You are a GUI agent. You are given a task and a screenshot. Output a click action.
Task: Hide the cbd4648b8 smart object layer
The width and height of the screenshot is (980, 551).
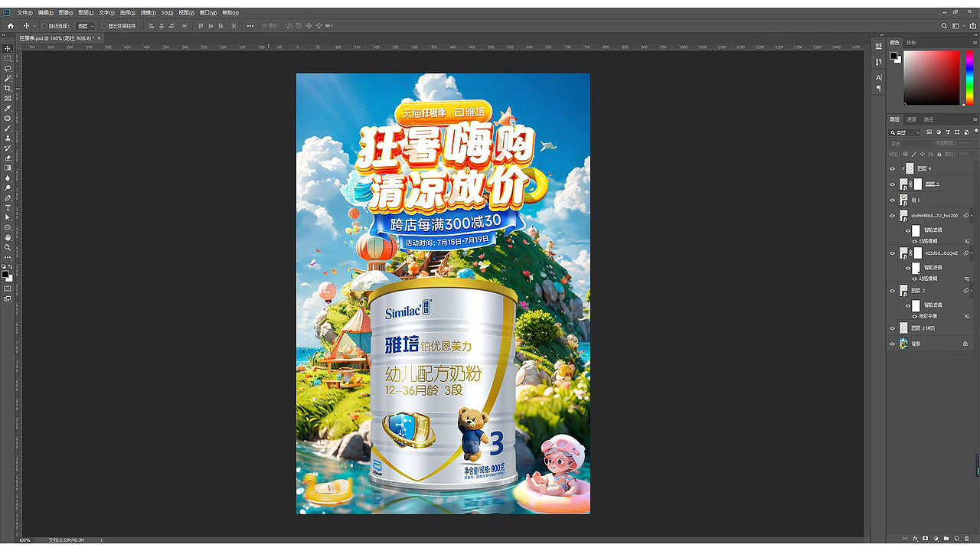point(892,216)
